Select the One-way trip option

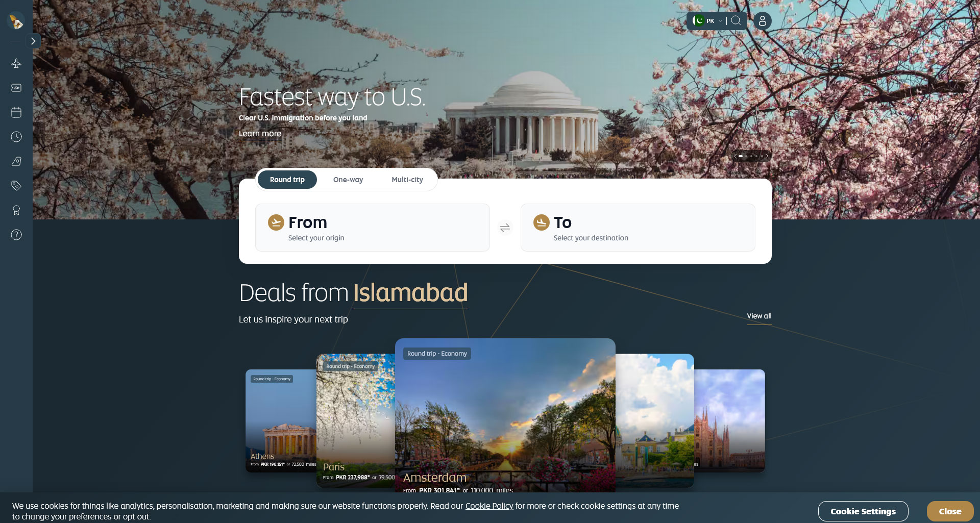point(348,180)
